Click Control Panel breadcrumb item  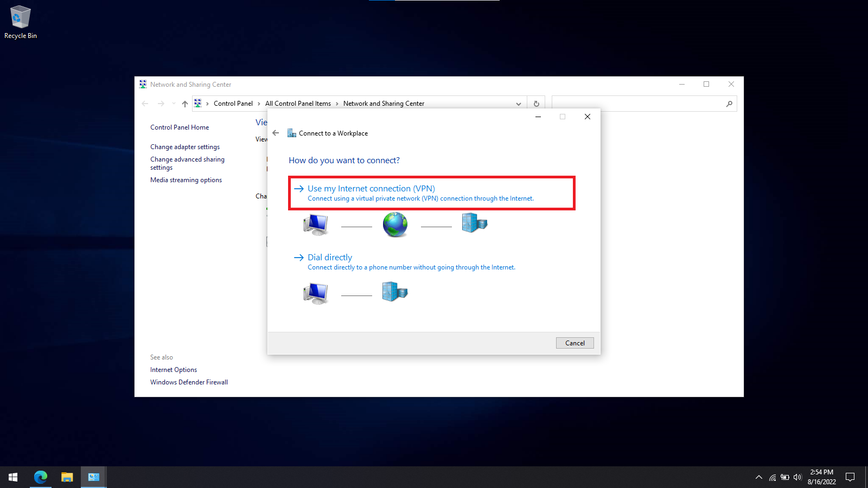[x=233, y=104]
